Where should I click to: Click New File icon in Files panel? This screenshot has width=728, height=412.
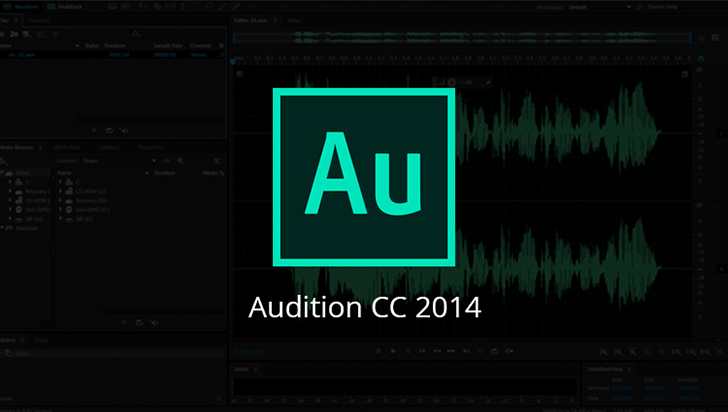click(26, 34)
